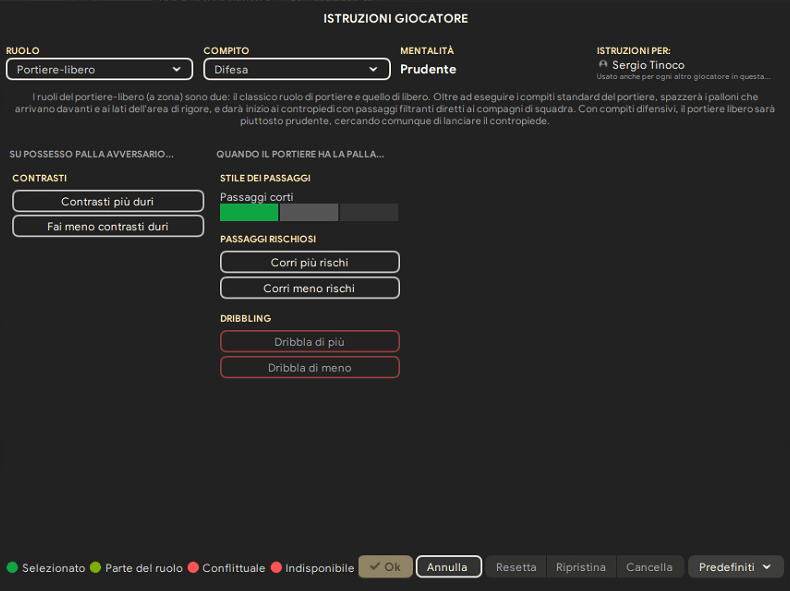The height and width of the screenshot is (591, 790).
Task: Select the Corri più rischi instruction
Action: pos(309,262)
